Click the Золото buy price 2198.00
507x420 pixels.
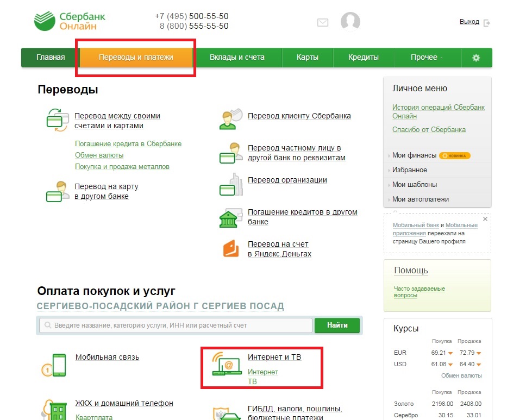442,404
